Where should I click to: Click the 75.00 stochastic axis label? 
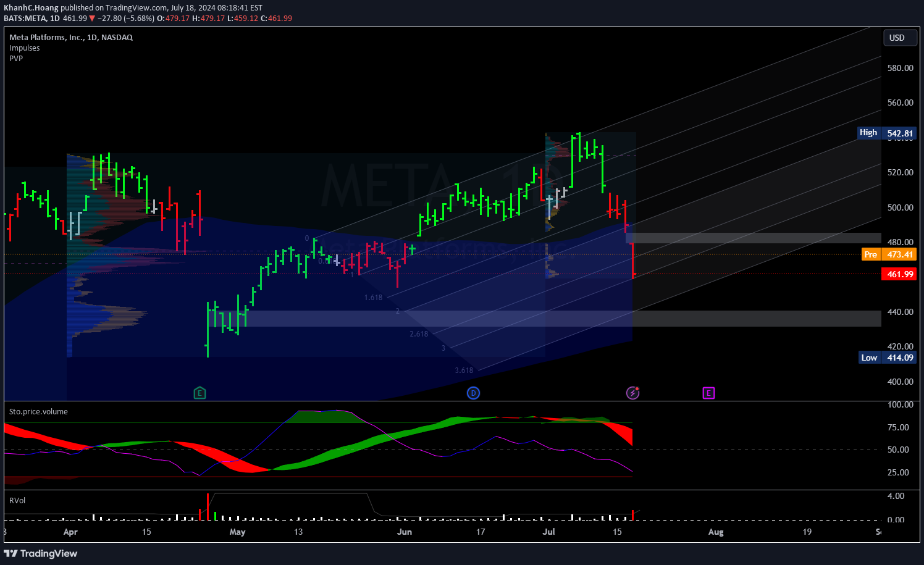(898, 427)
